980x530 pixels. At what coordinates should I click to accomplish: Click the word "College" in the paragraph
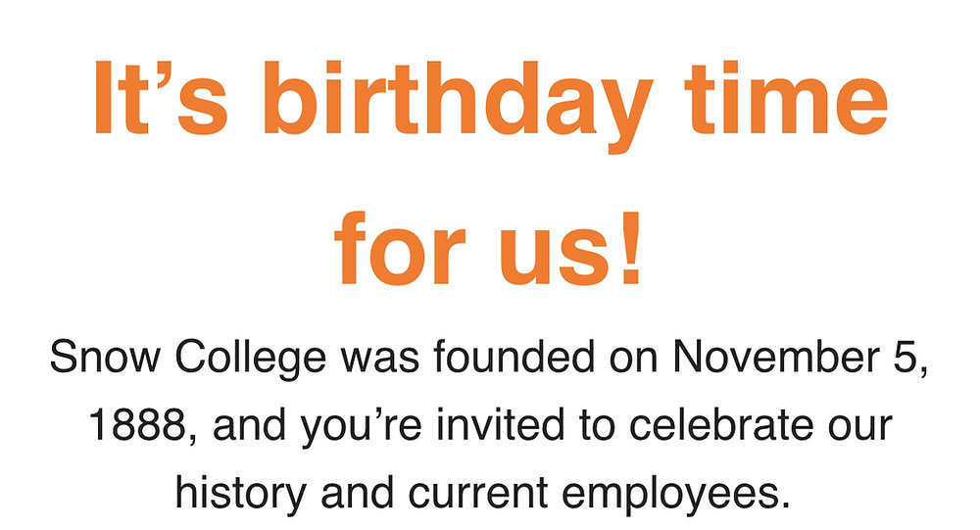pyautogui.click(x=250, y=359)
